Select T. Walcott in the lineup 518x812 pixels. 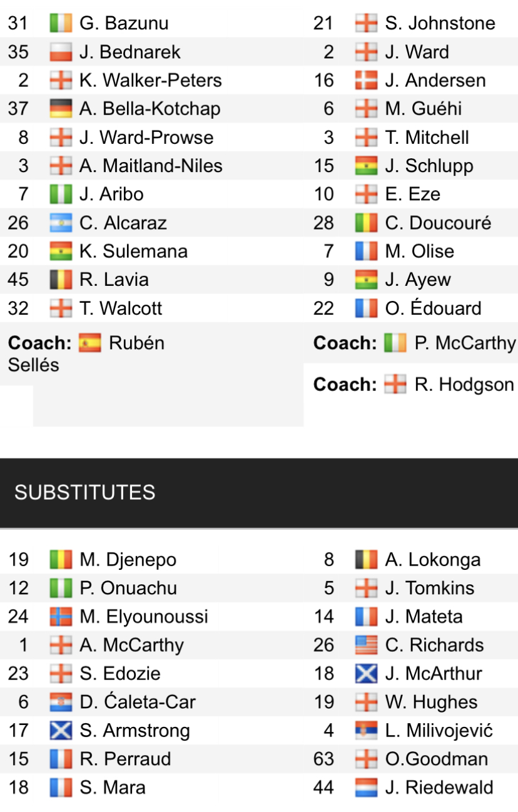point(121,308)
